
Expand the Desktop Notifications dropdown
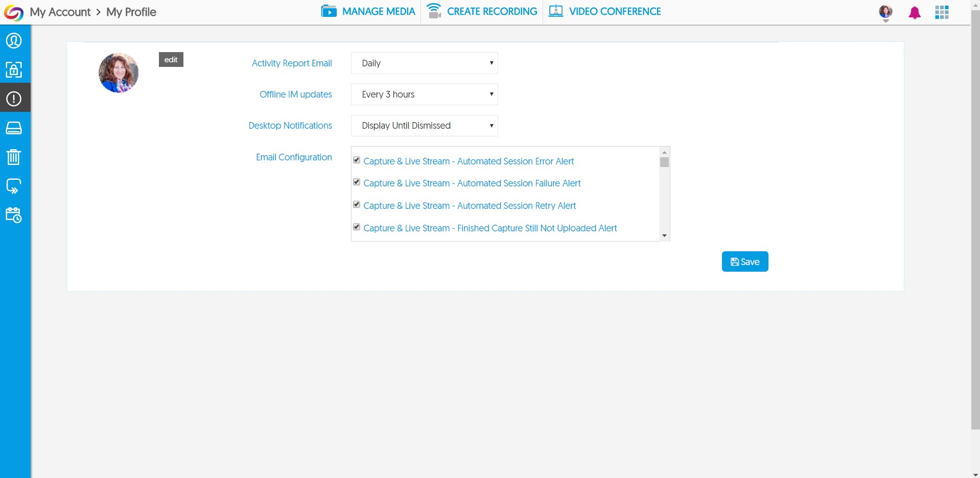[x=424, y=126]
